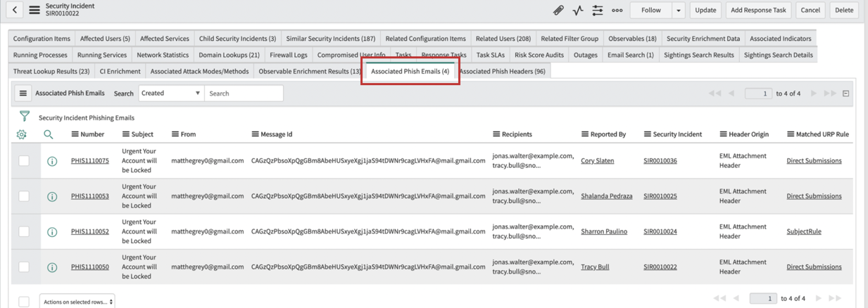Go to first page at the top pager

coord(715,94)
